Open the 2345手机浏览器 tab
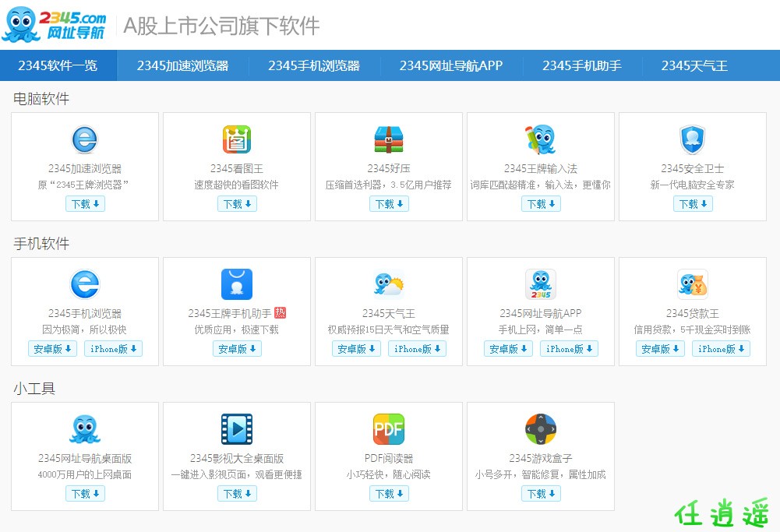The image size is (780, 532). (314, 65)
